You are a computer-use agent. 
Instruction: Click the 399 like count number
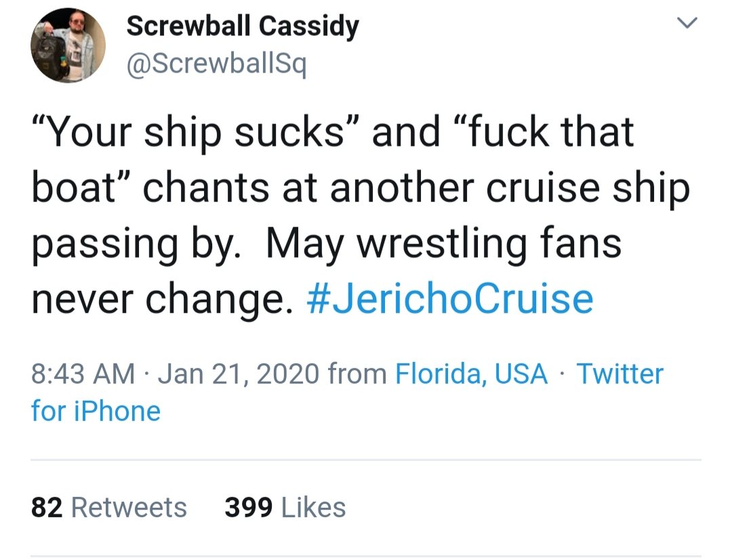[x=248, y=508]
